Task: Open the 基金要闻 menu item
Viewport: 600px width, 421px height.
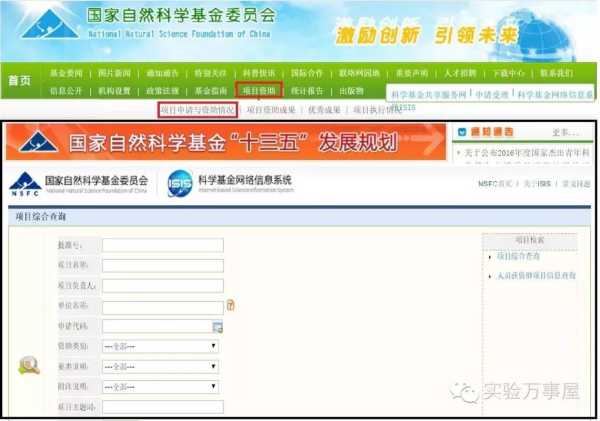Action: pyautogui.click(x=66, y=73)
